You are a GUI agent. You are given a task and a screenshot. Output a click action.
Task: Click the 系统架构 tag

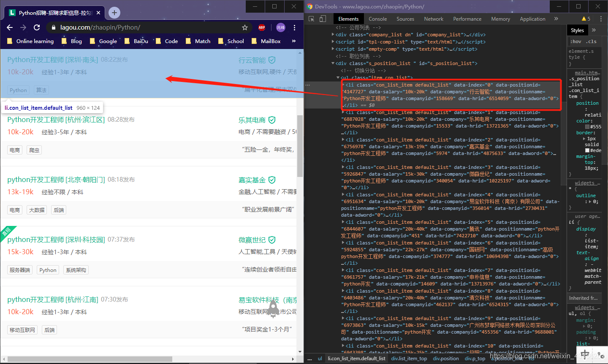[x=76, y=270]
